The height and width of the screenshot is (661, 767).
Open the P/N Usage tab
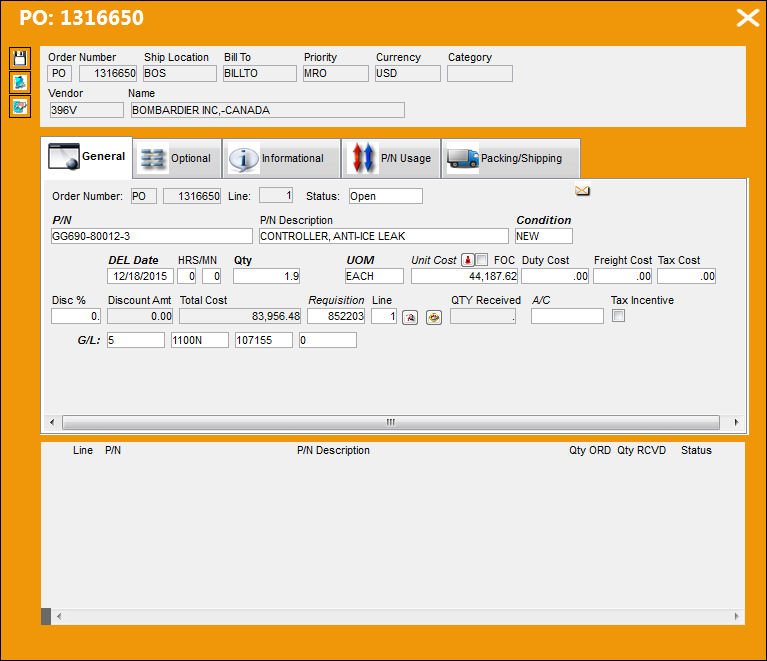click(391, 159)
